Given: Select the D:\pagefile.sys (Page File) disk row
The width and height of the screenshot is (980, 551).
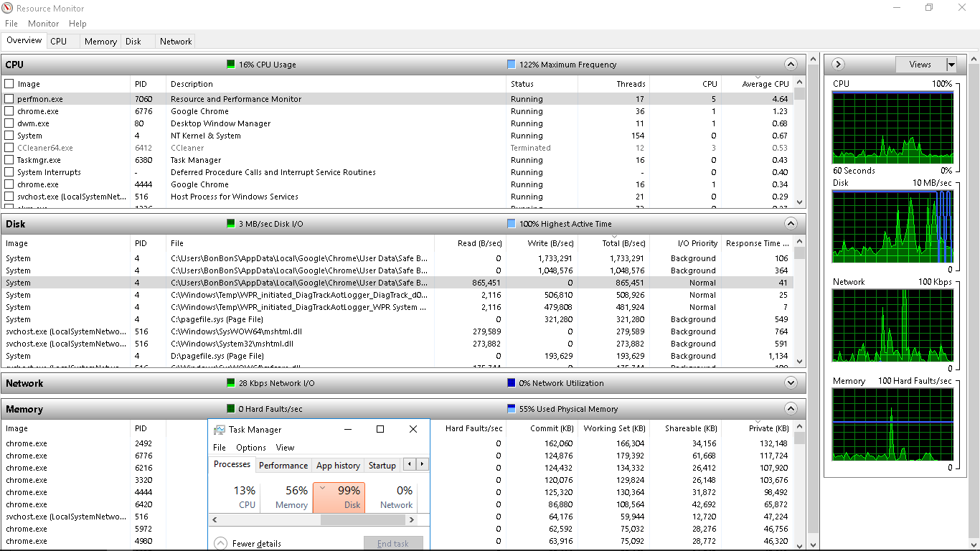Looking at the screenshot, I should point(397,356).
